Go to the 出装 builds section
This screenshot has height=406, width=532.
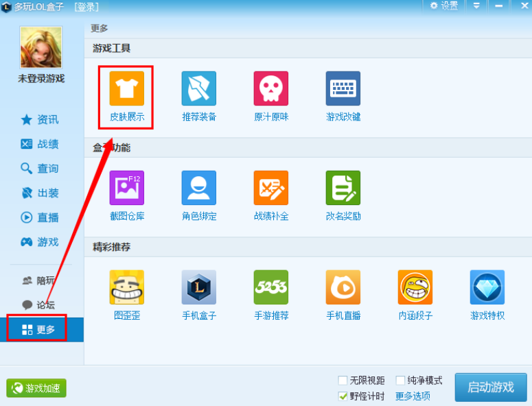40,193
